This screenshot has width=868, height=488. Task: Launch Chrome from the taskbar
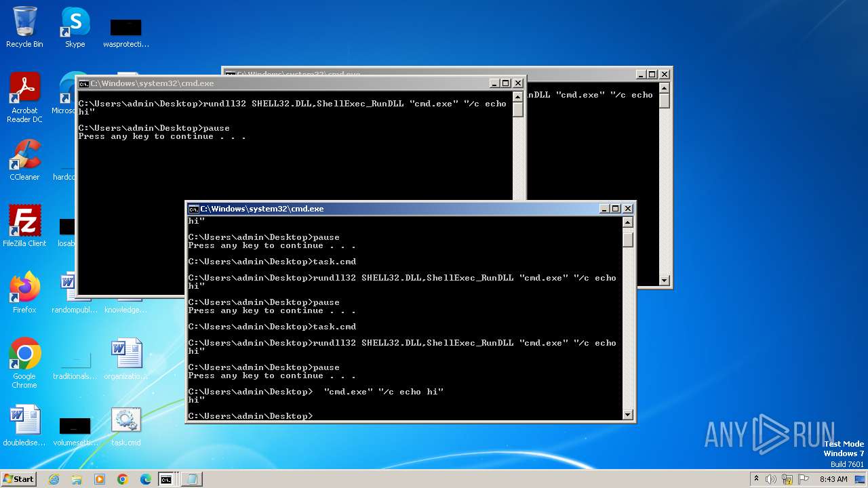coord(123,479)
